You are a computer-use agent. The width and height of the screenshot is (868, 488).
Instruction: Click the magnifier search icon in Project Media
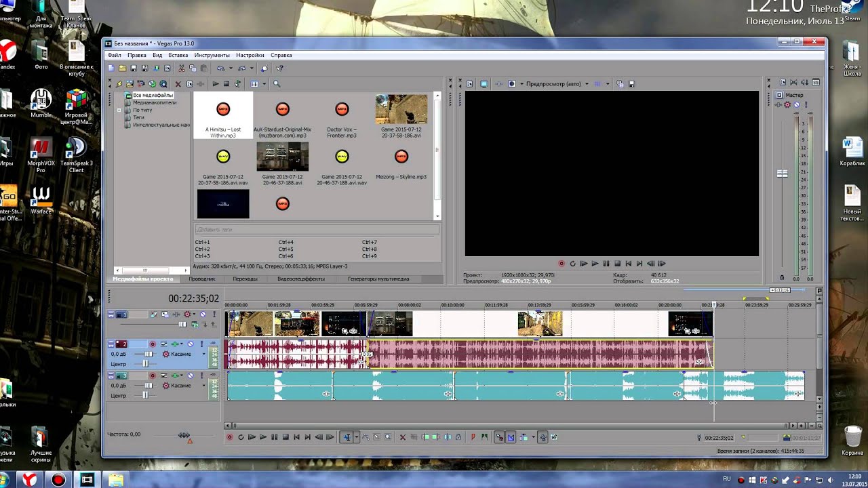click(x=277, y=84)
